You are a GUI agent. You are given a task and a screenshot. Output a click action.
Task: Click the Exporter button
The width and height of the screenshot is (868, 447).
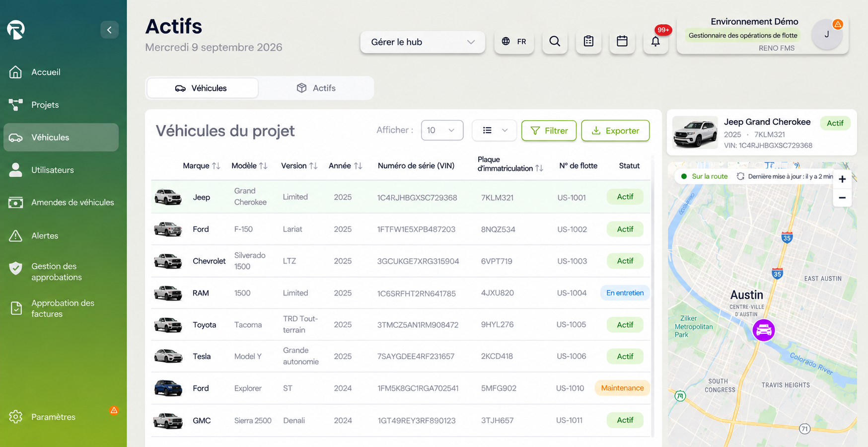(x=615, y=131)
